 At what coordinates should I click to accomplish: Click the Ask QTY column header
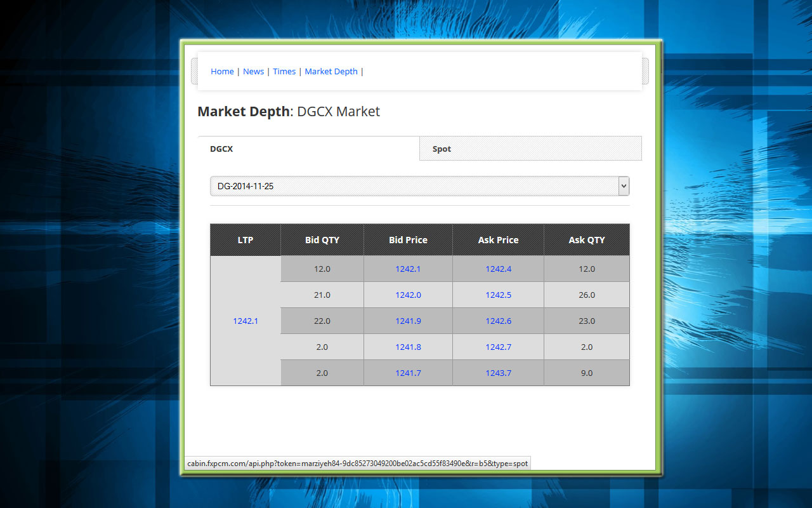(x=587, y=240)
